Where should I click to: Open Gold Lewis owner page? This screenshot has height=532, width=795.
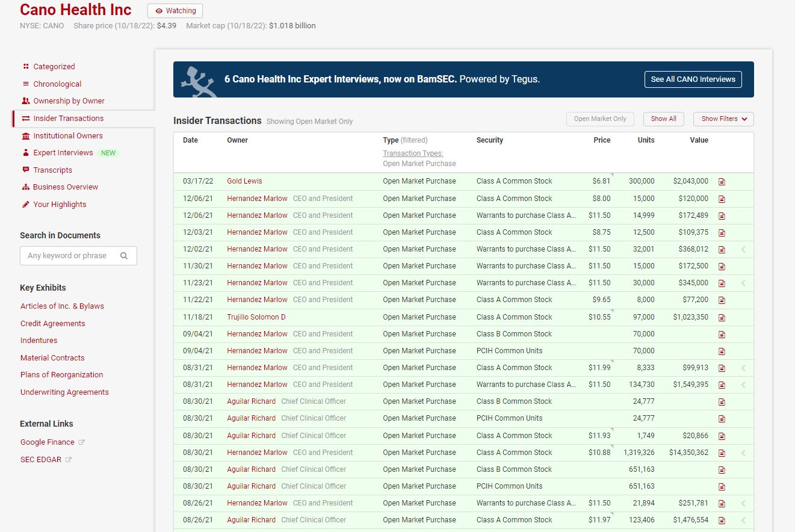[x=244, y=181]
